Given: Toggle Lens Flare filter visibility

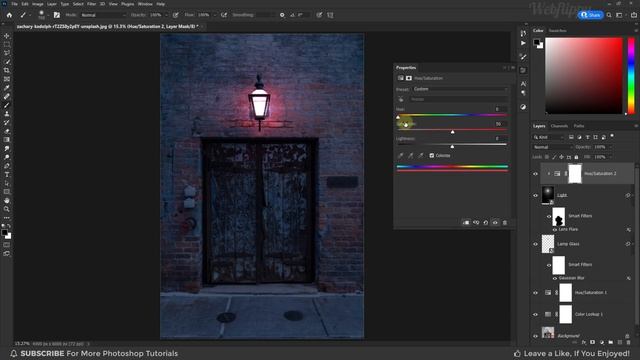Looking at the screenshot, I should click(x=555, y=230).
